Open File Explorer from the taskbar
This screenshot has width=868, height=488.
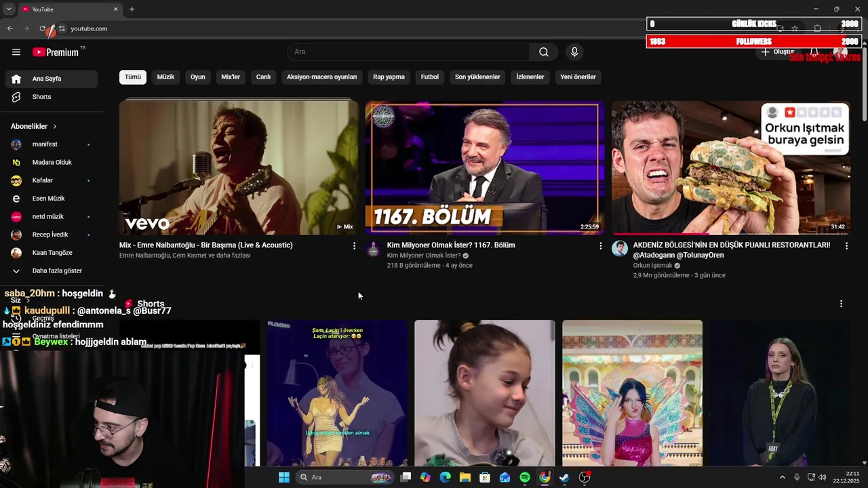[x=465, y=477]
